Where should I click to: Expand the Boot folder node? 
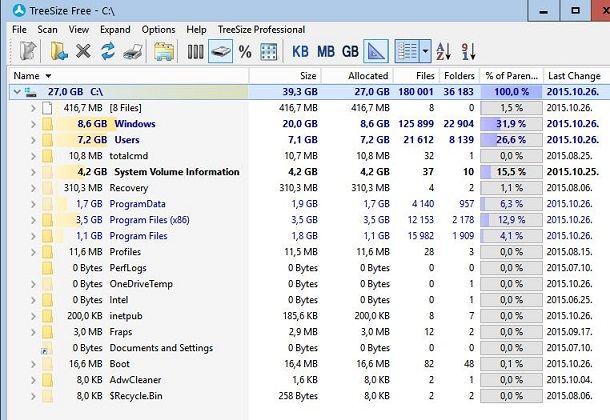33,364
